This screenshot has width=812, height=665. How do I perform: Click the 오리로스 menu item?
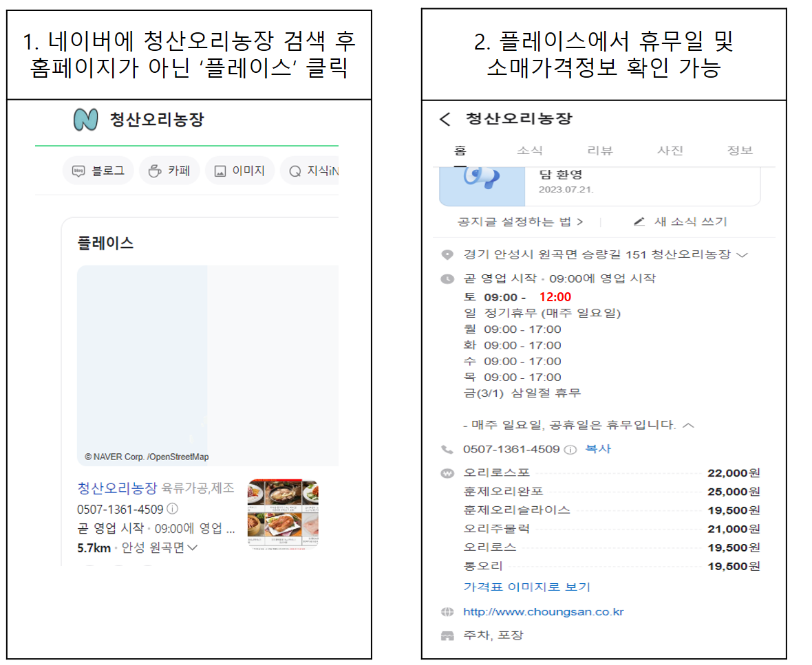point(489,547)
